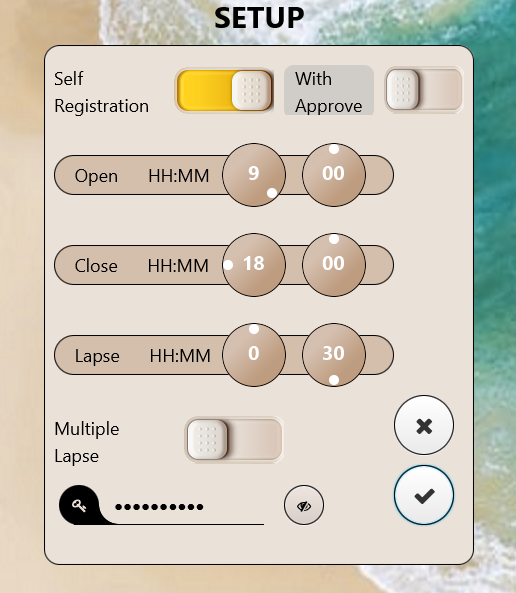The image size is (516, 593).
Task: Click the Open minutes dial showing 00
Action: 334,175
